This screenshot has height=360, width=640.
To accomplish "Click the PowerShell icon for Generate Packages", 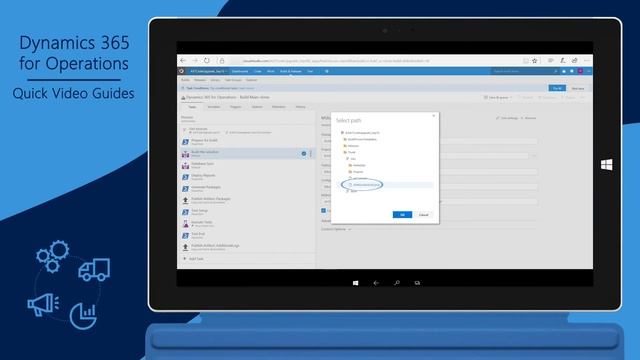I will [x=185, y=189].
